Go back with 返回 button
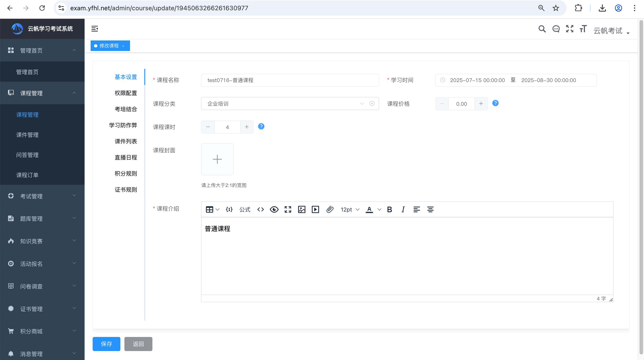Viewport: 644px width, 360px height. point(138,344)
